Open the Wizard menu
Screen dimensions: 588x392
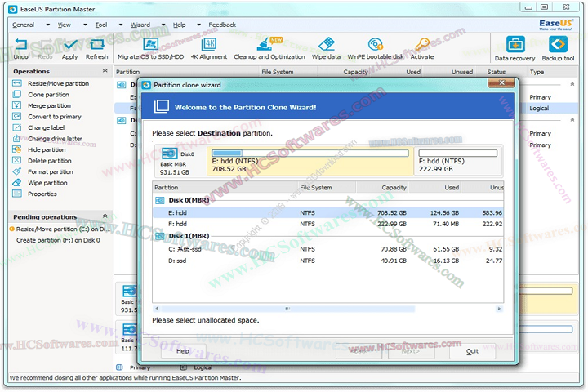140,24
